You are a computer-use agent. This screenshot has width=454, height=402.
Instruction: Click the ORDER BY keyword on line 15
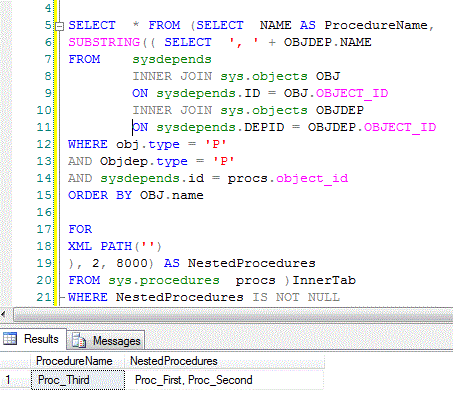pyautogui.click(x=100, y=195)
